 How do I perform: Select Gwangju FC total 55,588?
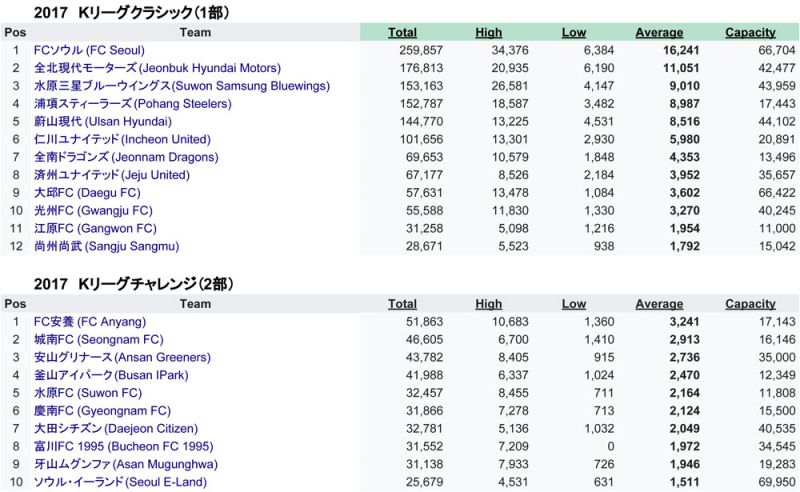pos(424,211)
